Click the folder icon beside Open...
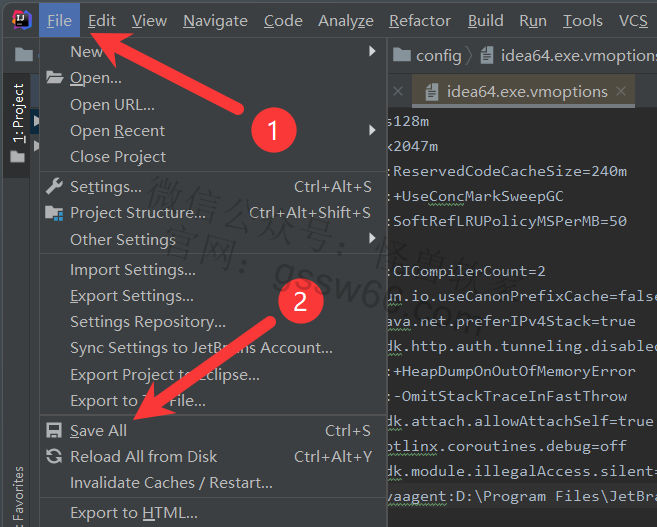This screenshot has height=527, width=657. 54,78
